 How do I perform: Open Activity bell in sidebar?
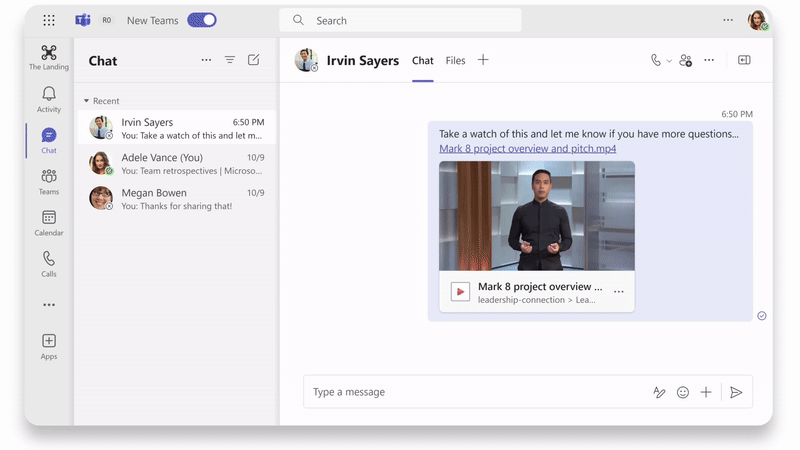pyautogui.click(x=49, y=99)
